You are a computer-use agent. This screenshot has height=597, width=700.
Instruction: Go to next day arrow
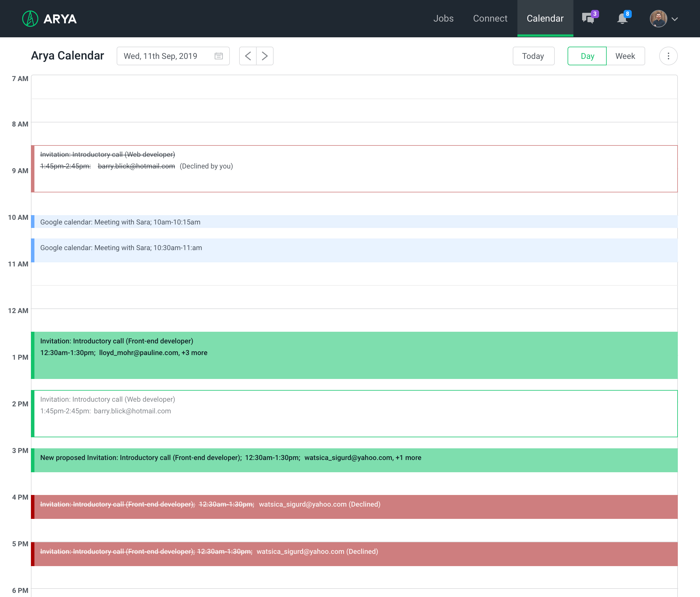[x=265, y=56]
